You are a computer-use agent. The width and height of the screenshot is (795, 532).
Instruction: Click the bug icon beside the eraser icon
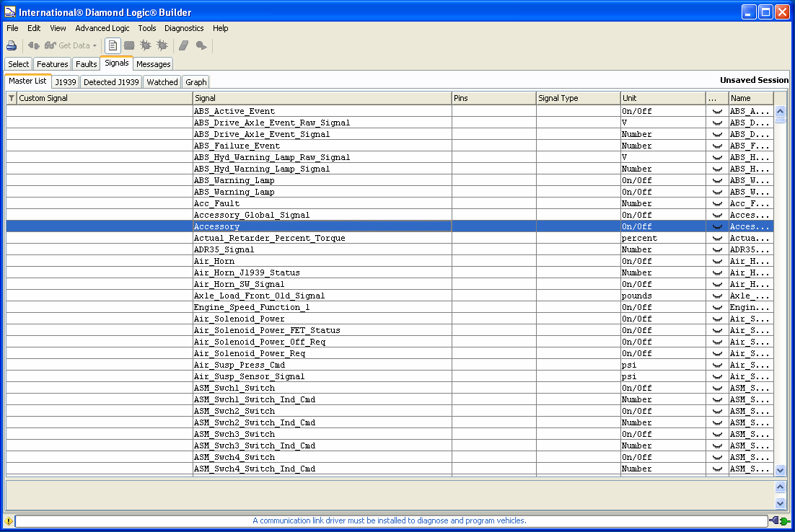(x=162, y=45)
